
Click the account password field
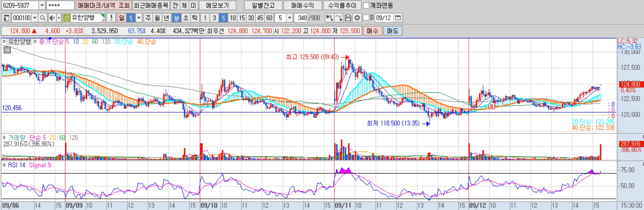tap(60, 5)
